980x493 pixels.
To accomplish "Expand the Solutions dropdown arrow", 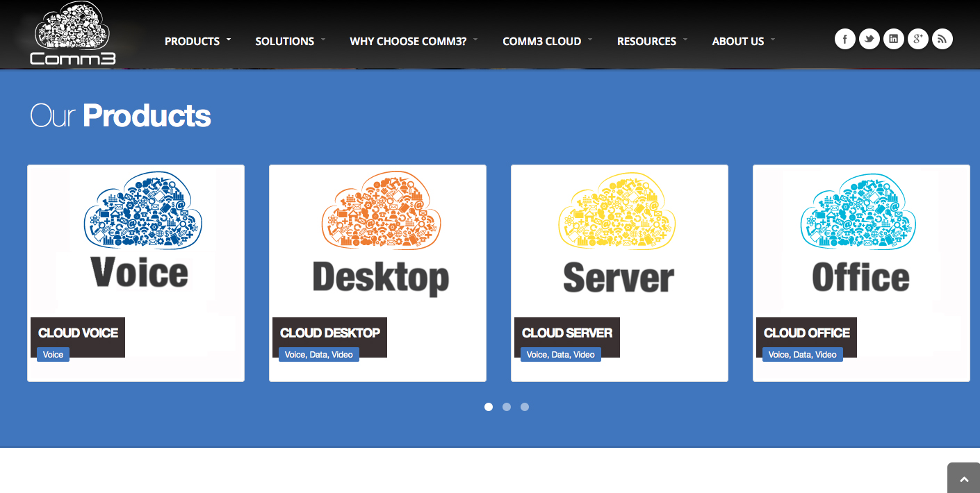I will 323,40.
